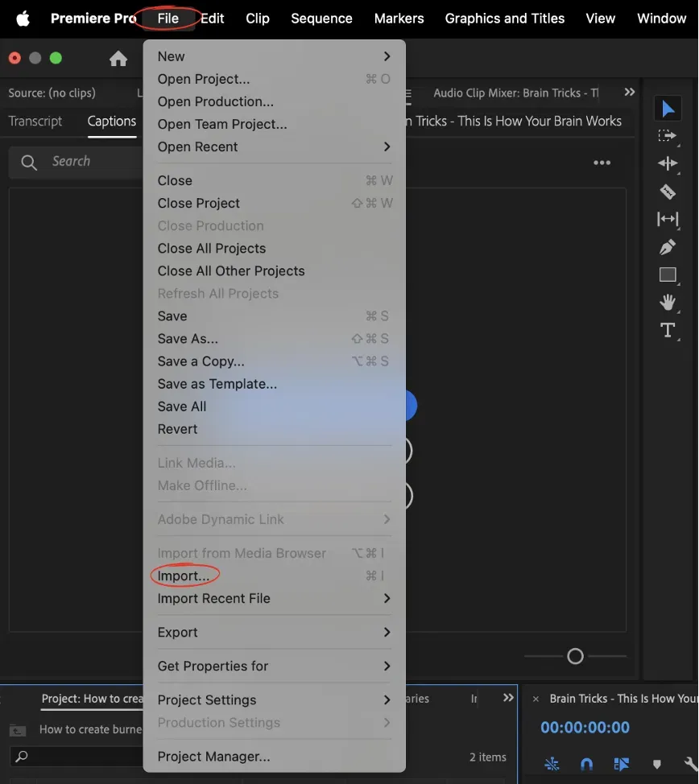Open the Clip menu
The height and width of the screenshot is (784, 699).
click(258, 19)
